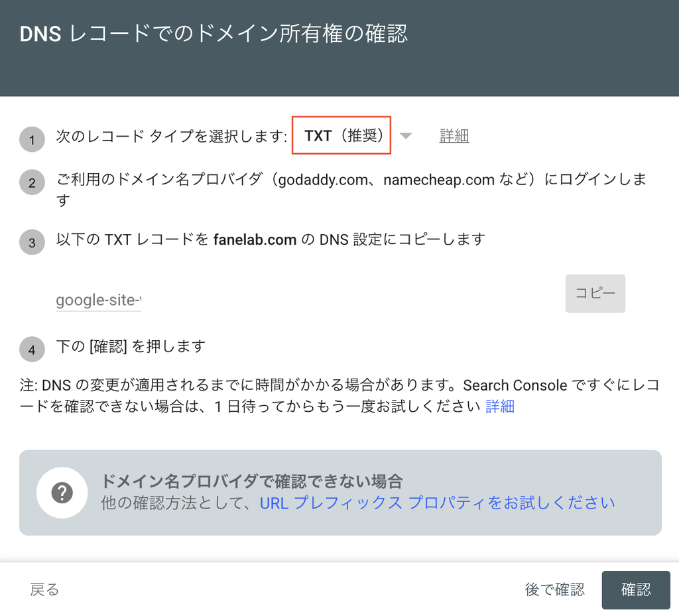The width and height of the screenshot is (679, 616).
Task: Open URL プレフィックス プロパティ link
Action: (438, 503)
